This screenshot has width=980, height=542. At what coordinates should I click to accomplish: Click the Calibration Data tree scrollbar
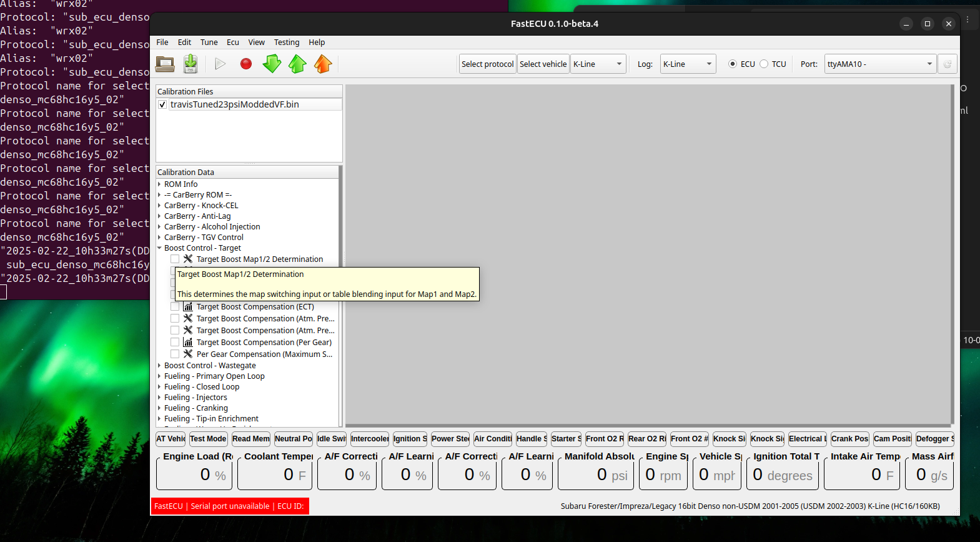[x=340, y=296]
